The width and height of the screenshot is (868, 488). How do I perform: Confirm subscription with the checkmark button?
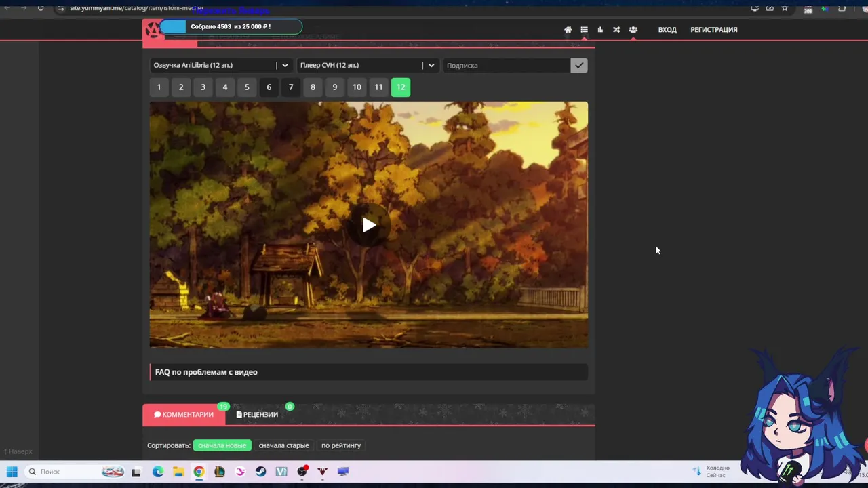[578, 65]
